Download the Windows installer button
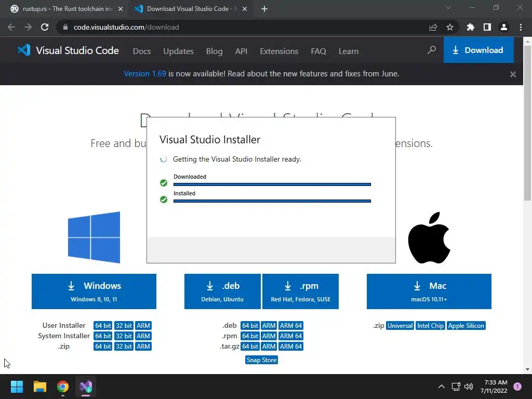Screen dimensions: 532x399 [x=94, y=291]
